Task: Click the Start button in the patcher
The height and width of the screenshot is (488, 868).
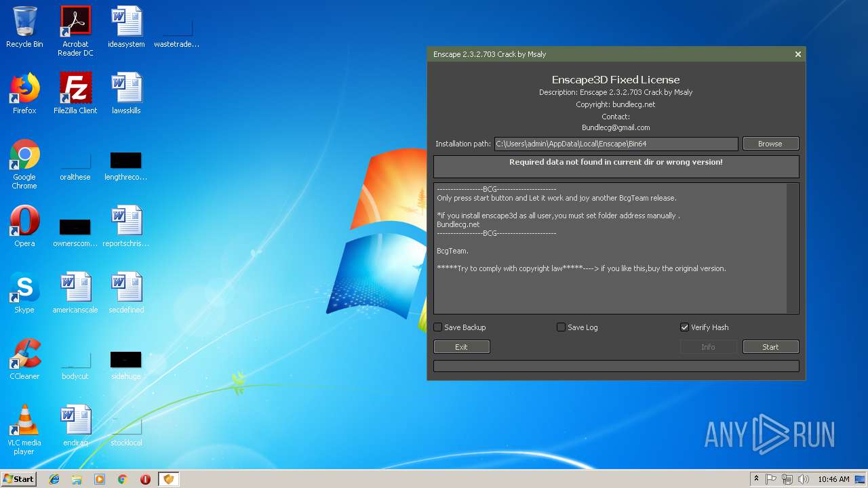Action: point(770,347)
